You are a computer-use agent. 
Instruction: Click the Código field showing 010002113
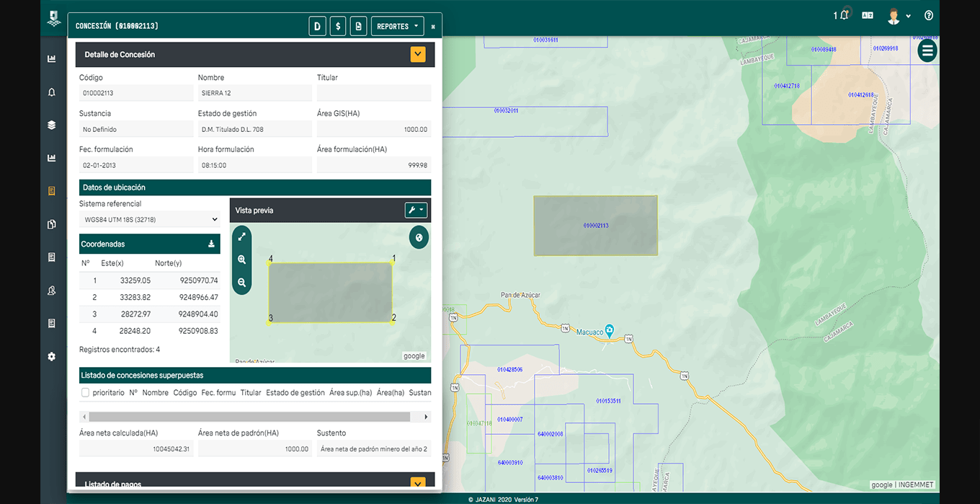(136, 93)
